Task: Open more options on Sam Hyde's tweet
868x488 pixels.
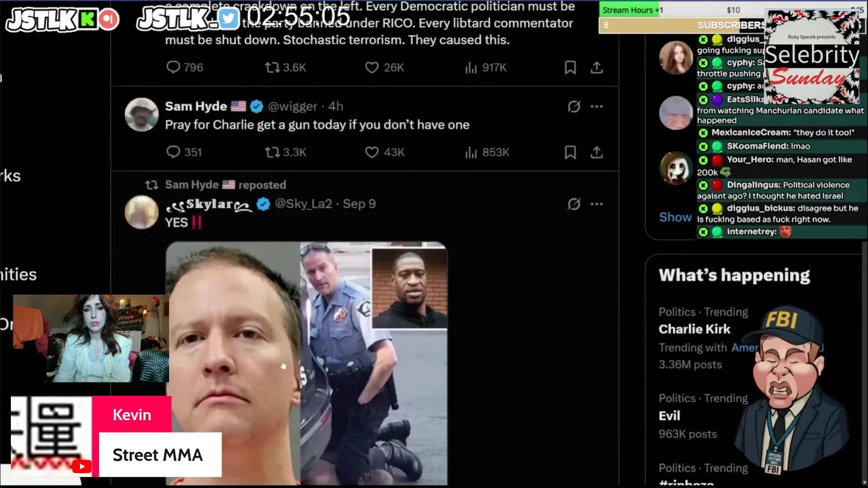Action: 597,106
